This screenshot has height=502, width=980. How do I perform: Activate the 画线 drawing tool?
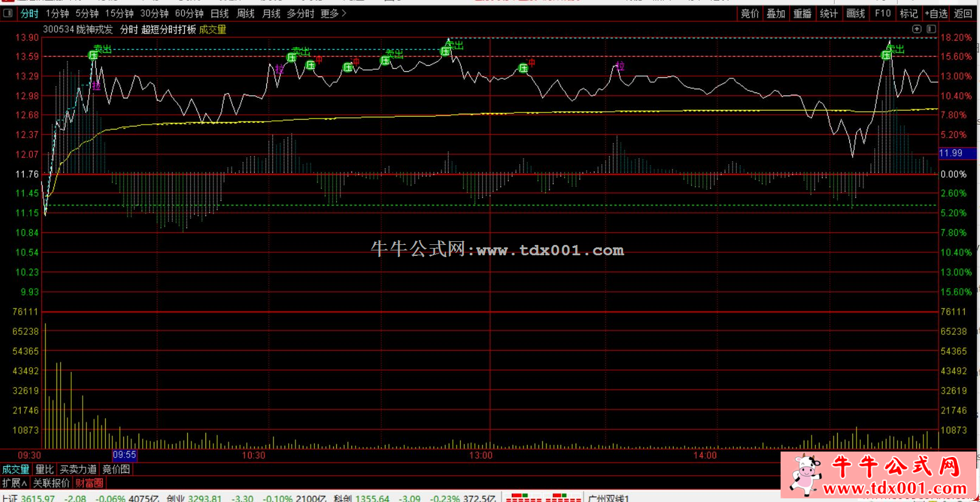click(855, 13)
